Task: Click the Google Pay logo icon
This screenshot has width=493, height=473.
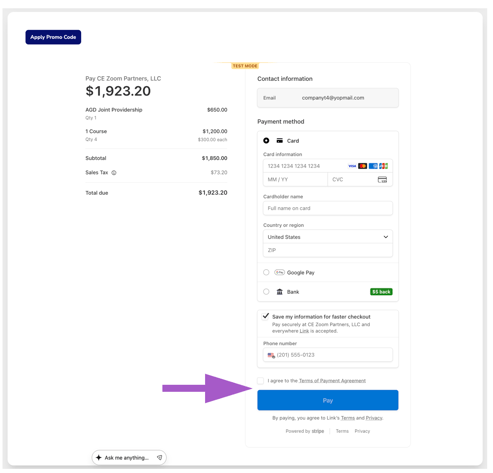Action: (279, 273)
